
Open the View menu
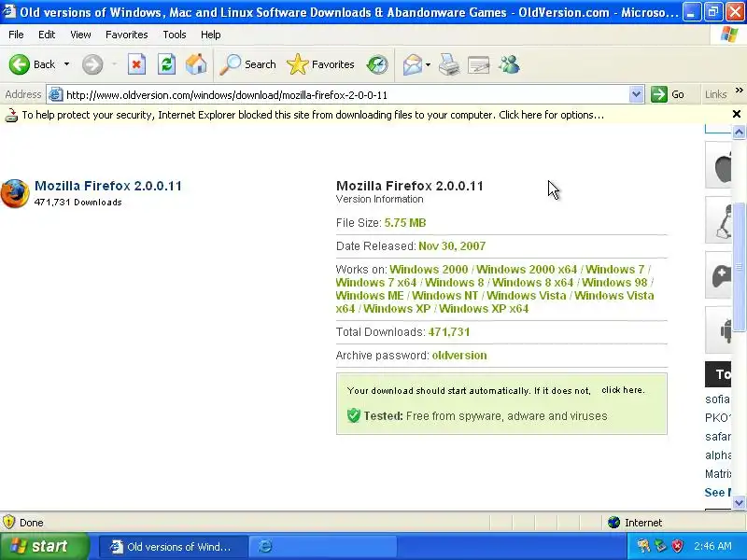[80, 35]
